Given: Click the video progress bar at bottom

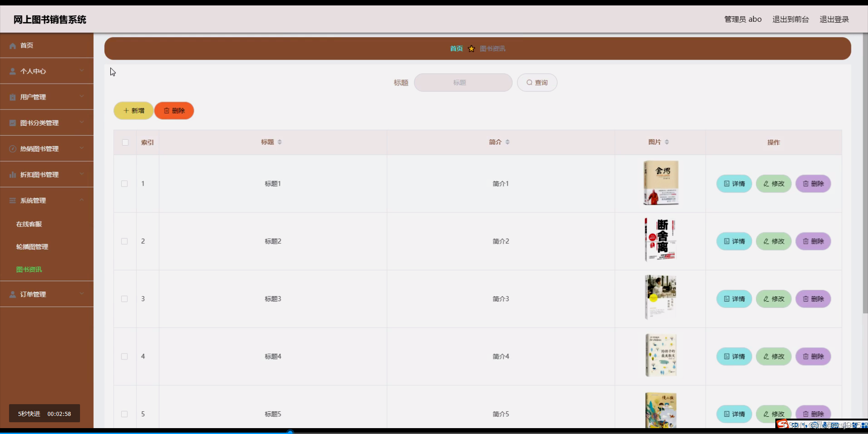Looking at the screenshot, I should point(434,432).
